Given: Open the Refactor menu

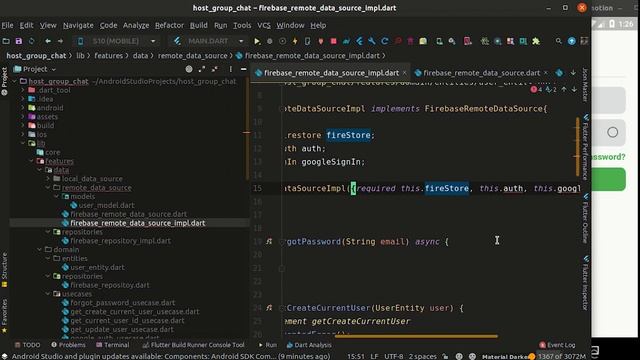Looking at the screenshot, I should [169, 25].
